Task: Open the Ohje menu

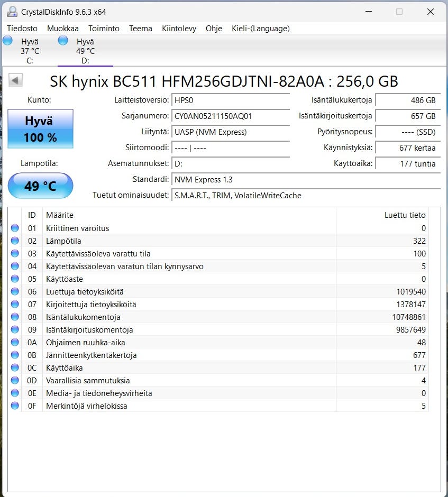Action: [x=214, y=29]
